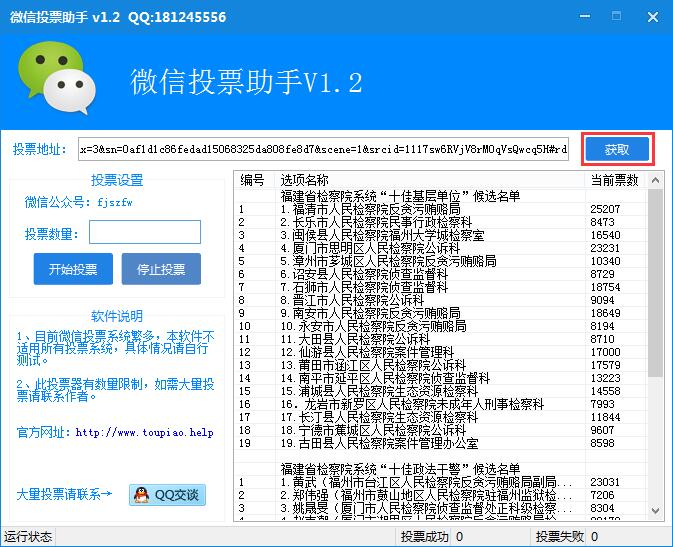Image resolution: width=673 pixels, height=547 pixels.
Task: Click the 编号 column header
Action: [254, 180]
